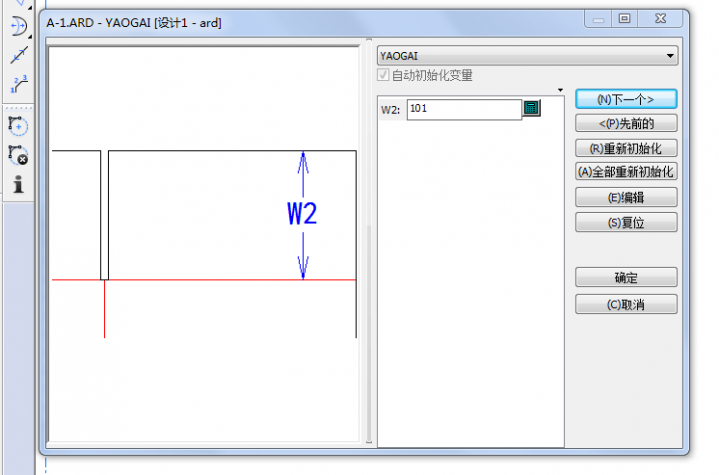Screen dimensions: 719x475
Task: Toggle the 自动初始化变量 checkbox
Action: coord(384,76)
